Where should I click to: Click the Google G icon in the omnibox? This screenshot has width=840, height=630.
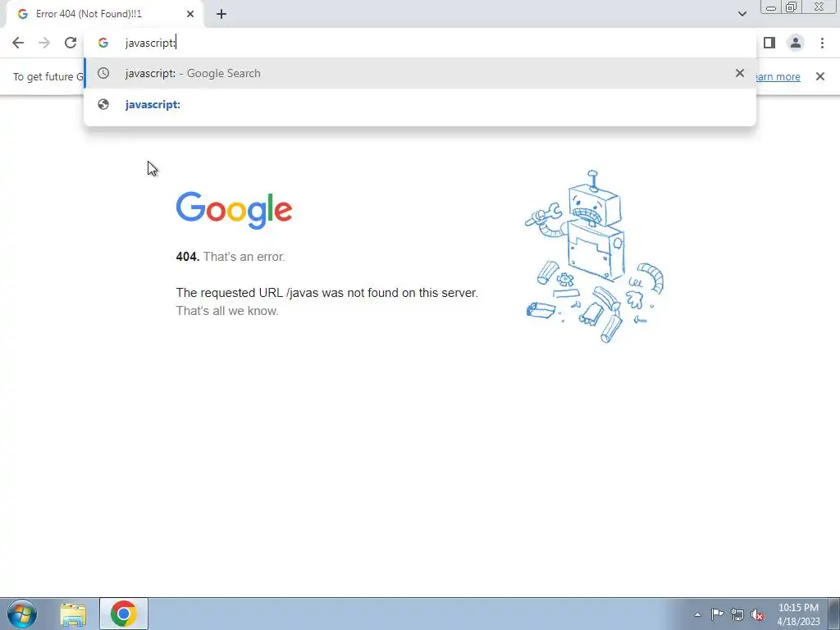tap(103, 43)
